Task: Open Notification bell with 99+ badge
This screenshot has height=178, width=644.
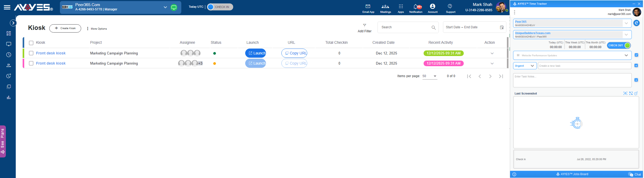Action: pyautogui.click(x=416, y=9)
